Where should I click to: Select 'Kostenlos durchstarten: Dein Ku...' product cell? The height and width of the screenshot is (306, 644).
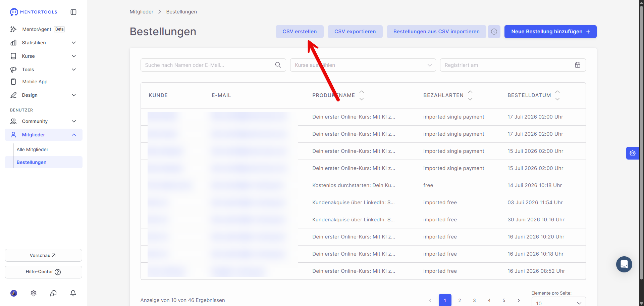click(354, 185)
